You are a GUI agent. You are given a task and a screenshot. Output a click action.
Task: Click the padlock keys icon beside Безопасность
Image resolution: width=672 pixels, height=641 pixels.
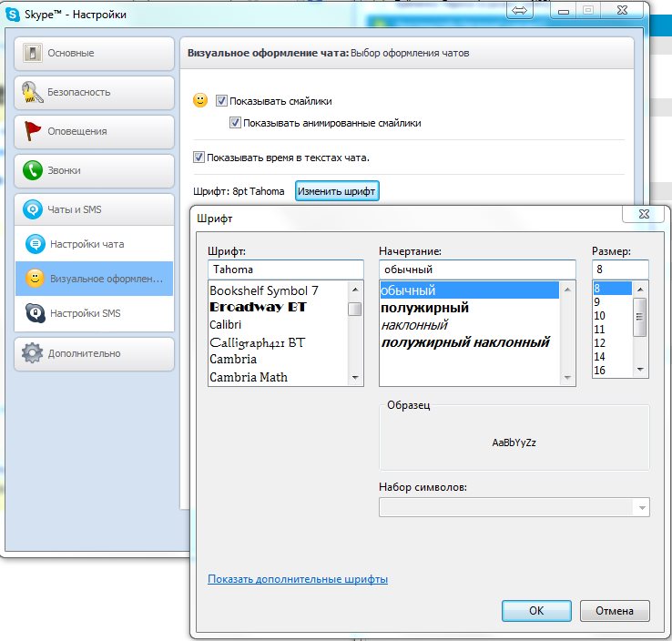pyautogui.click(x=32, y=92)
